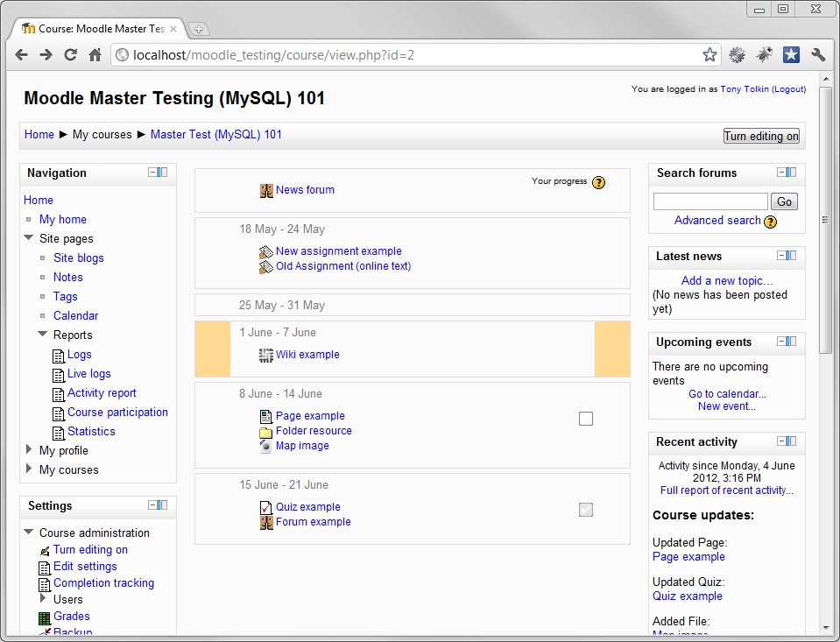This screenshot has height=642, width=840.
Task: Click the New assignment example icon
Action: coord(266,251)
